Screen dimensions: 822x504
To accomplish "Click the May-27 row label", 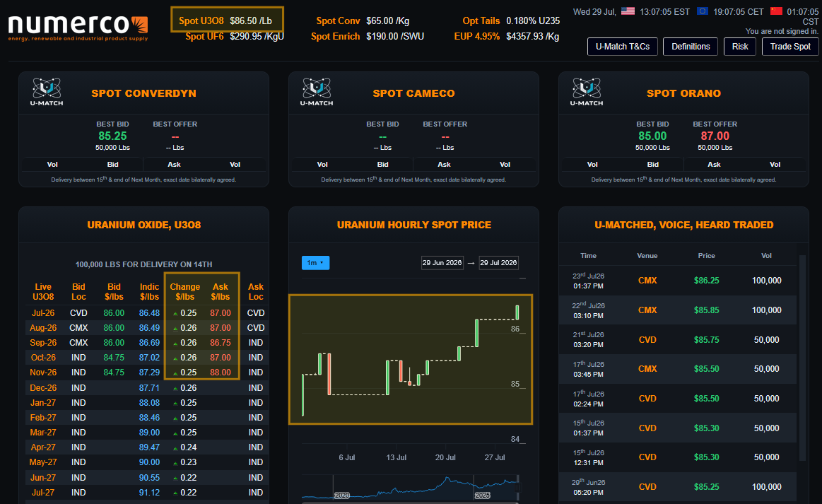I will [43, 462].
